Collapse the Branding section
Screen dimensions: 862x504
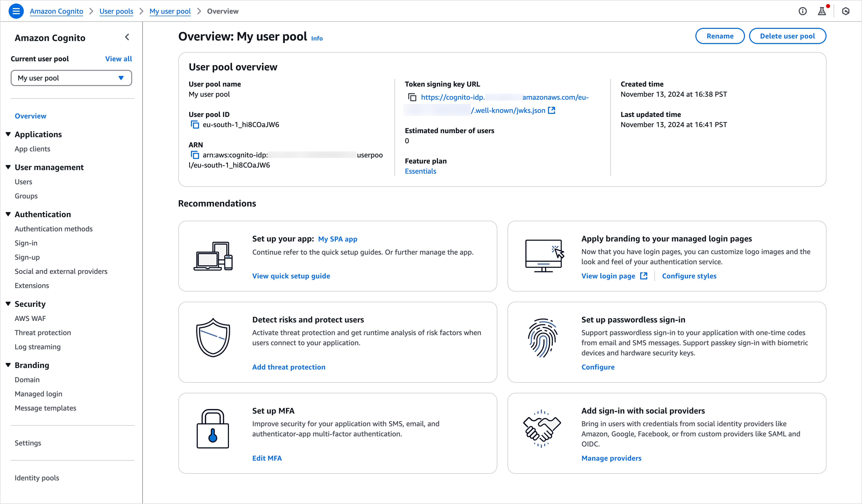8,365
